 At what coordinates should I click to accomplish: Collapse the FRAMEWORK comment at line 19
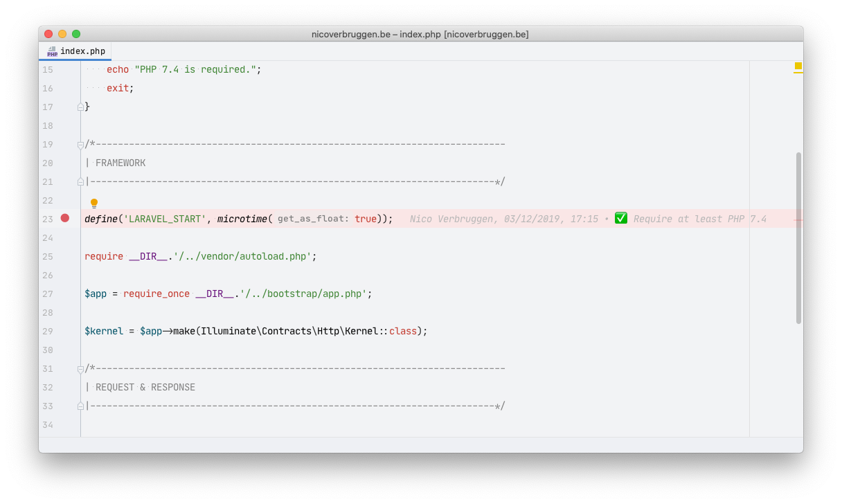click(80, 145)
